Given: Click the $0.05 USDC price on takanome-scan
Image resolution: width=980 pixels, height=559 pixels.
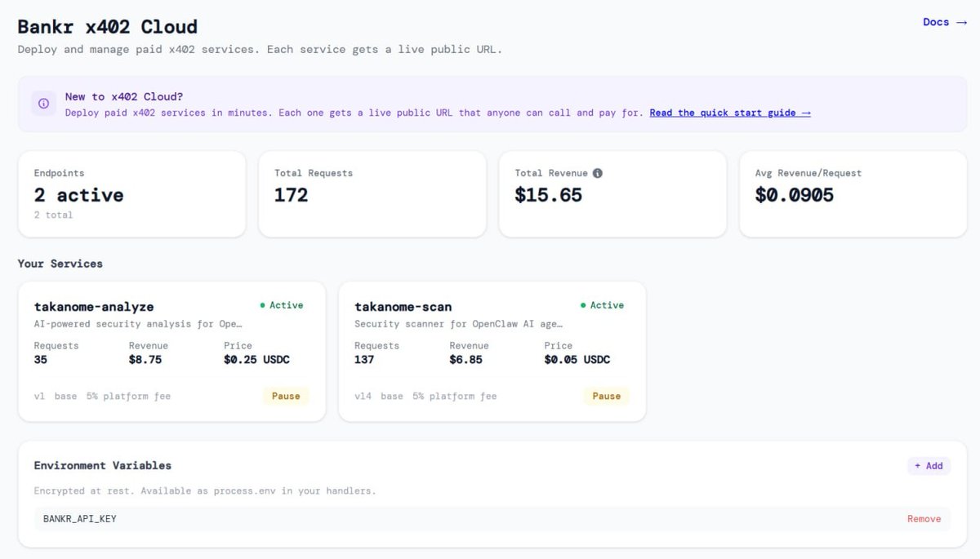Looking at the screenshot, I should click(x=577, y=360).
